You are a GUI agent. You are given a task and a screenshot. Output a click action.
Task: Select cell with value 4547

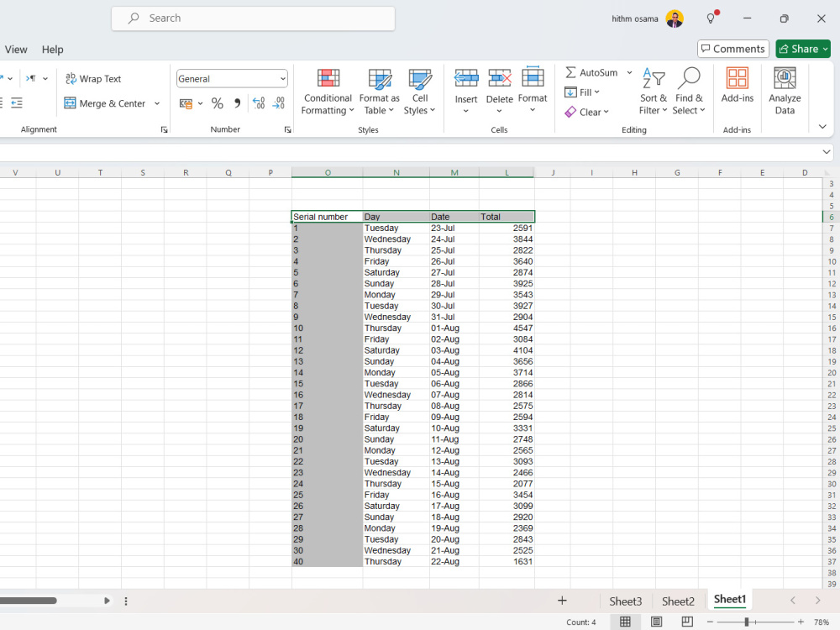pyautogui.click(x=507, y=328)
